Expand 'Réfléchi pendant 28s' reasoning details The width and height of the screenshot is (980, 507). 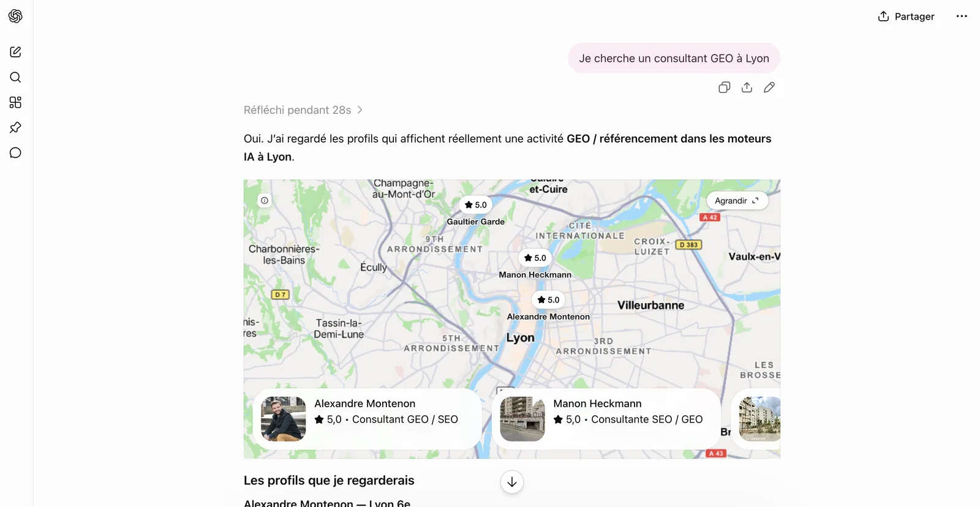[x=303, y=110]
